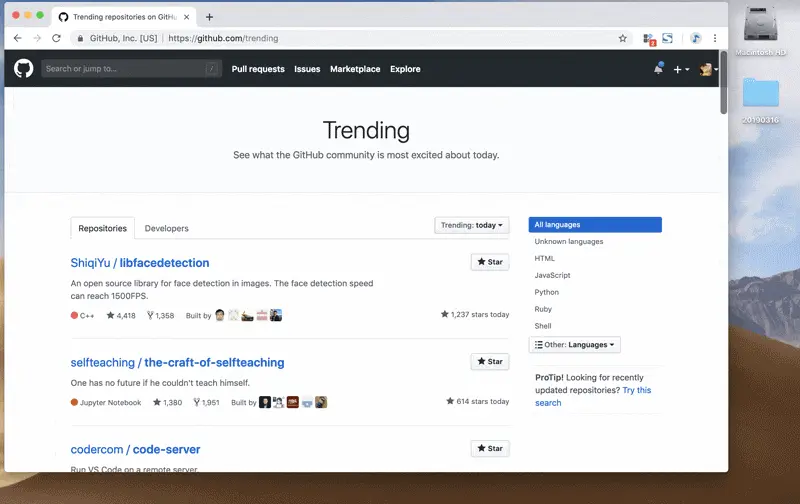Open ShiqiYu / libfacedetection repository link

[140, 263]
